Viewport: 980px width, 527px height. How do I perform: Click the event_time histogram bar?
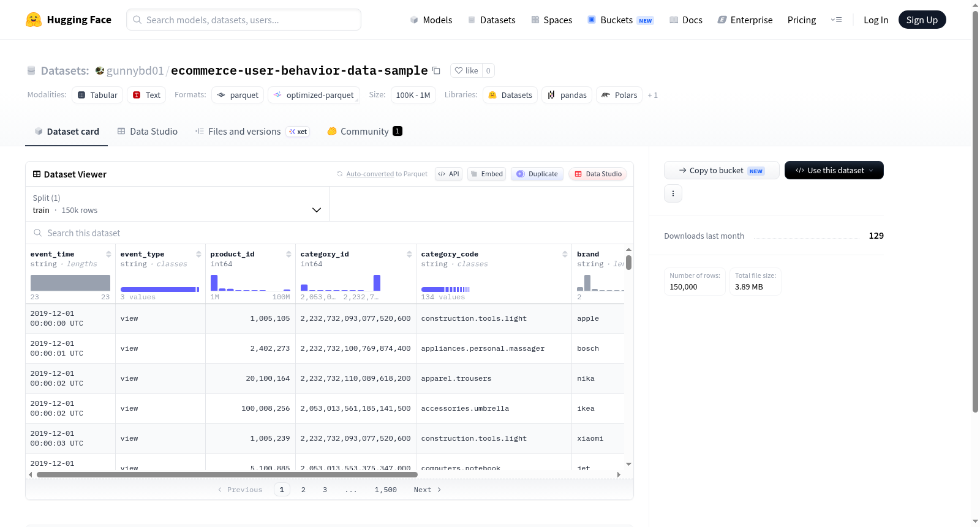click(70, 283)
